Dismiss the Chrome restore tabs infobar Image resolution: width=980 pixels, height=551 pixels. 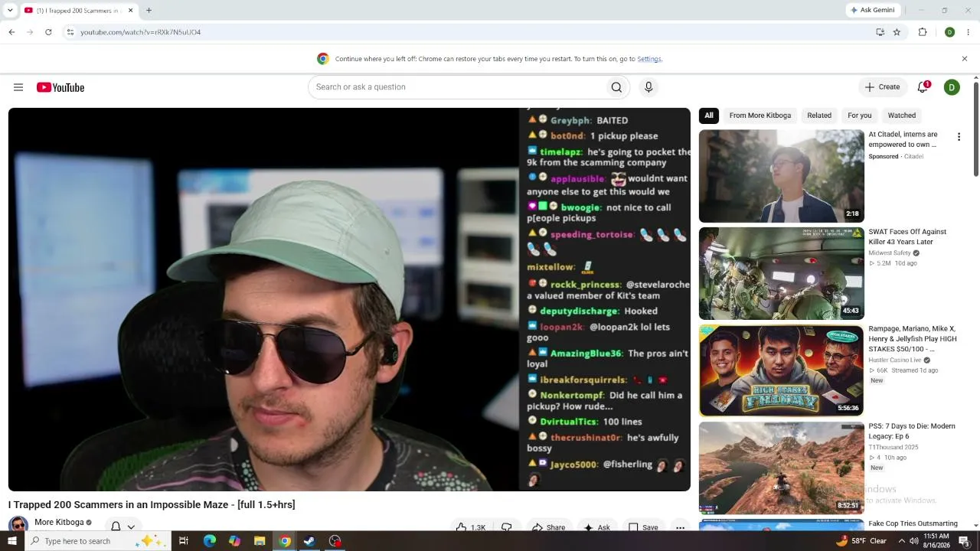(965, 59)
